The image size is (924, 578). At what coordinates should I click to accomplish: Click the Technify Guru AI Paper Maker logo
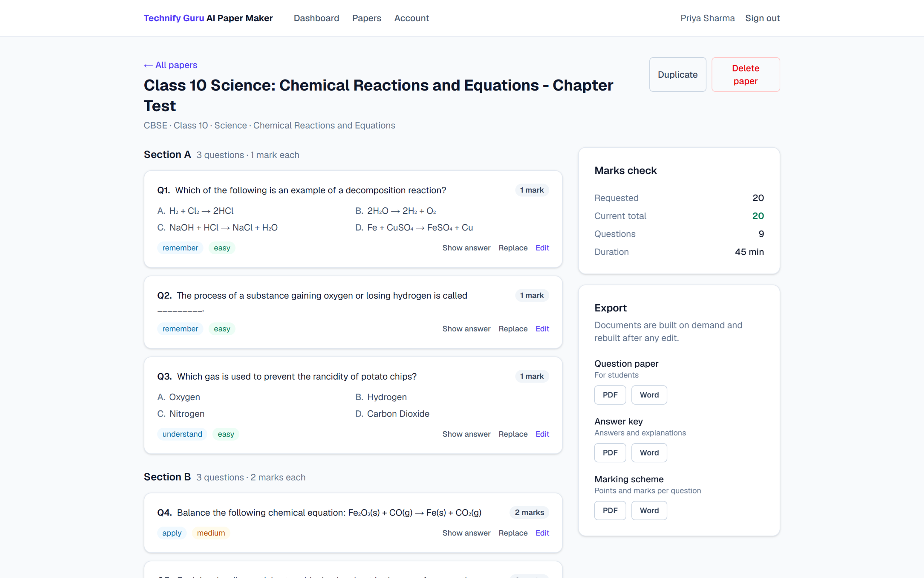coord(208,18)
